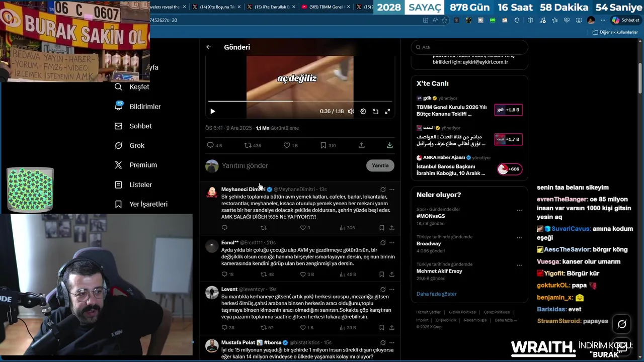644x362 pixels.
Task: Open the 'Sohbet et' Copilot button
Action: 625,20
